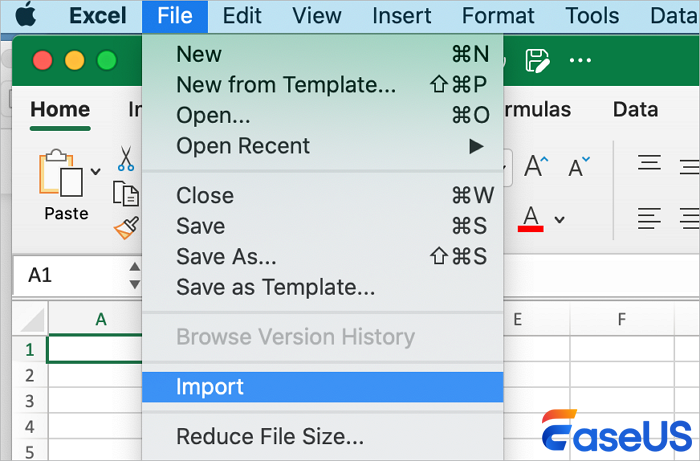Viewport: 700px width, 461px height.
Task: Click the highlighted Import menu item
Action: pyautogui.click(x=323, y=387)
